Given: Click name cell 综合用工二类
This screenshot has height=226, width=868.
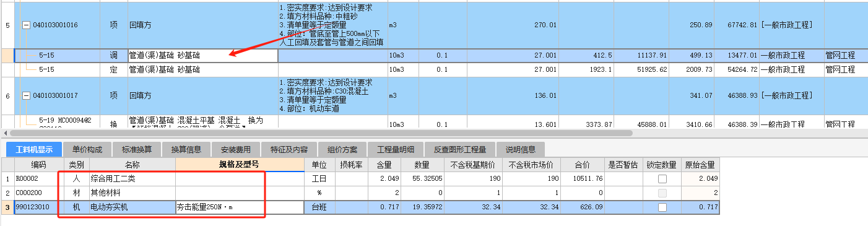Looking at the screenshot, I should click(x=132, y=179).
